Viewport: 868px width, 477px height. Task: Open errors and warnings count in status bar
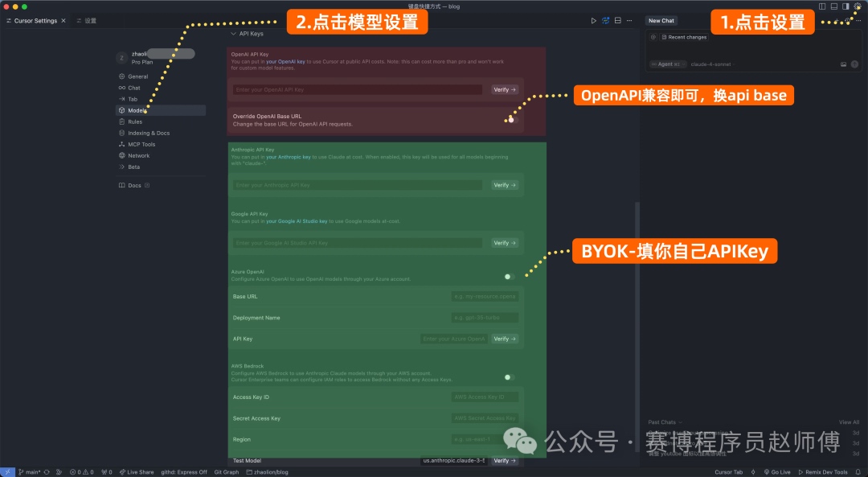pos(81,472)
